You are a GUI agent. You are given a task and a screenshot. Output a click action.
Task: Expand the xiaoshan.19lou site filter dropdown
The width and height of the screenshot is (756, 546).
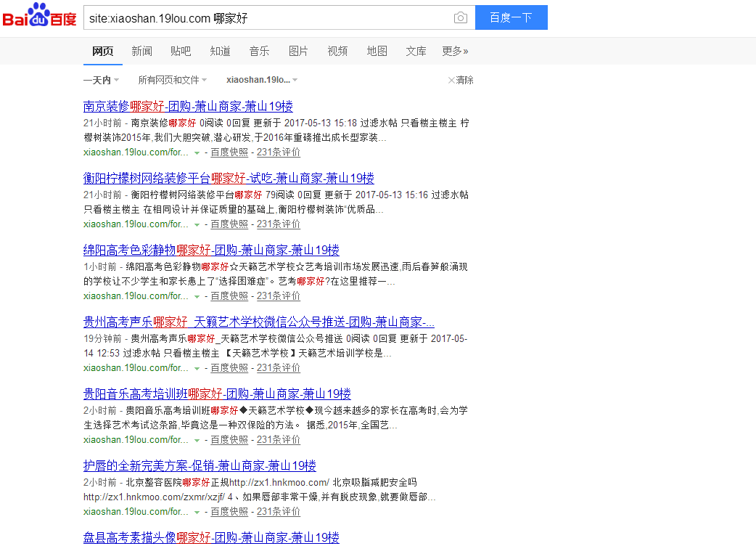click(262, 80)
